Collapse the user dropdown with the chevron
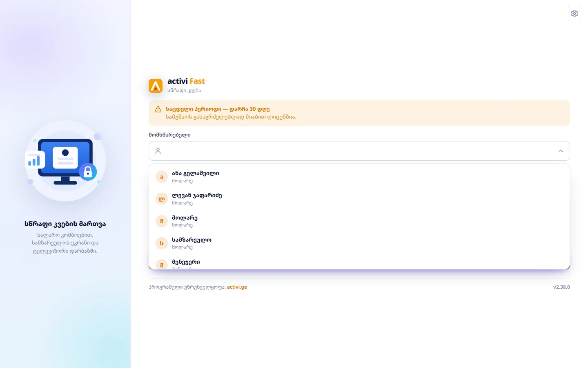Screen dimensions: 588x368 (561, 151)
